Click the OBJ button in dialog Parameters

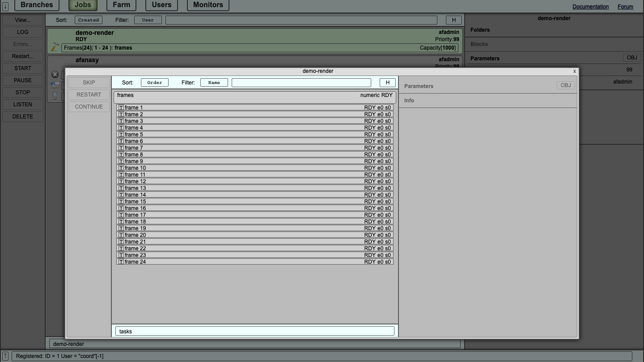(566, 85)
